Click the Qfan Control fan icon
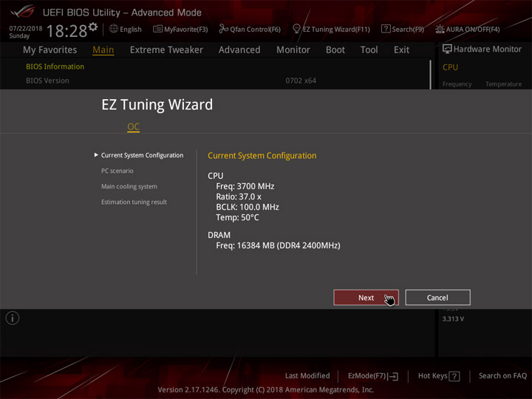Viewport: 532px width, 399px height. point(223,29)
